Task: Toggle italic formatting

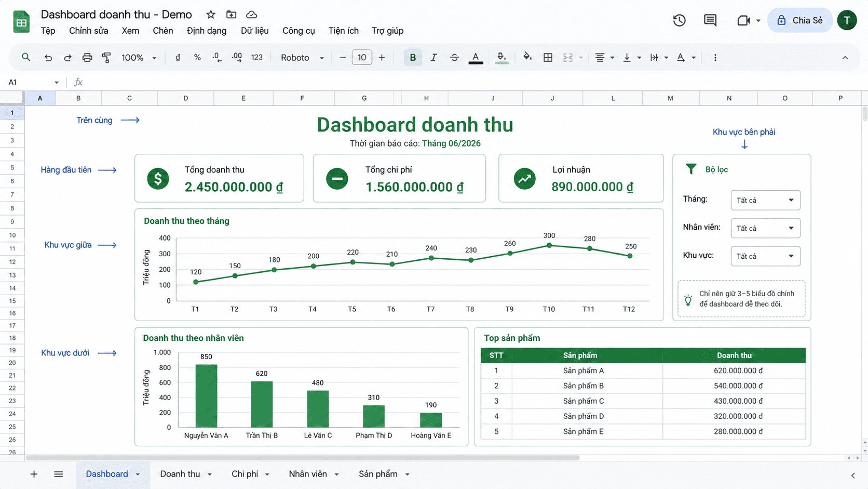Action: [x=433, y=58]
